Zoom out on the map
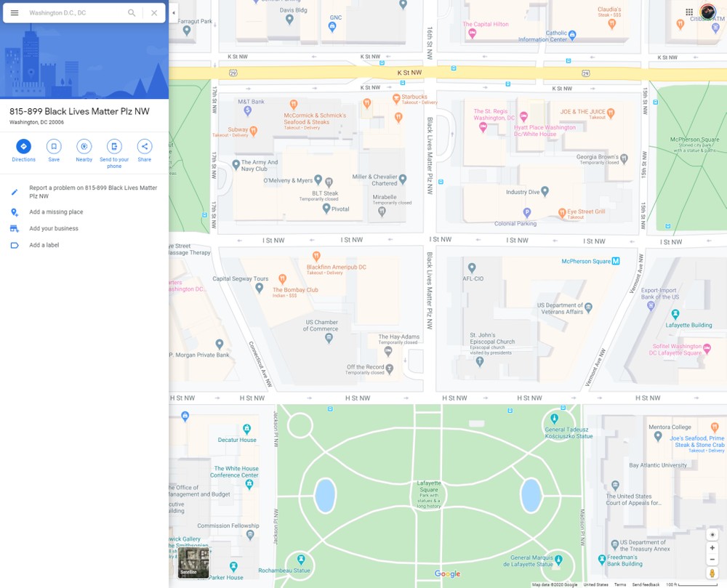727x588 pixels. coord(712,560)
